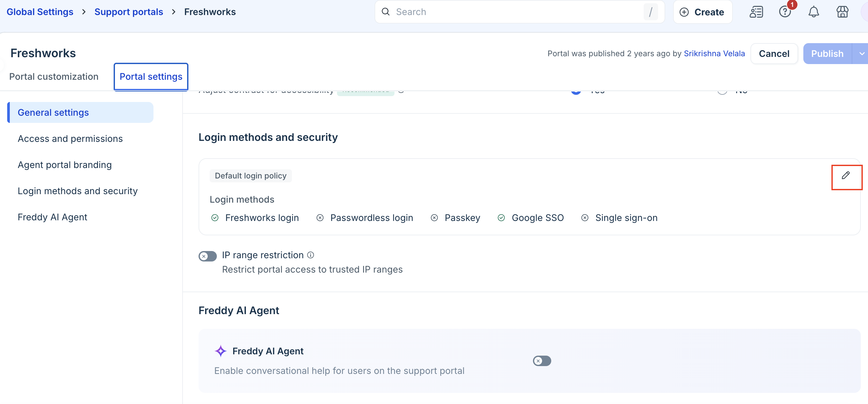Open Srikrishna Velala profile link

pyautogui.click(x=714, y=53)
